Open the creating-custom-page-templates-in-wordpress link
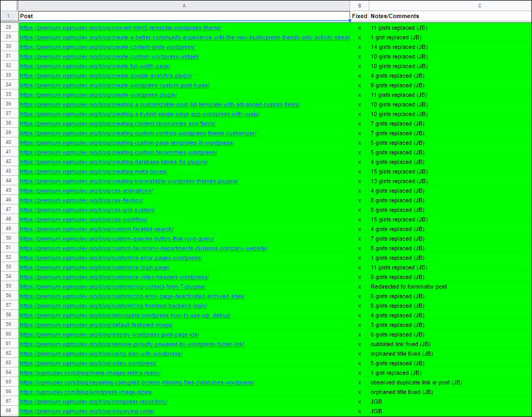This screenshot has height=417, width=532. (x=127, y=143)
